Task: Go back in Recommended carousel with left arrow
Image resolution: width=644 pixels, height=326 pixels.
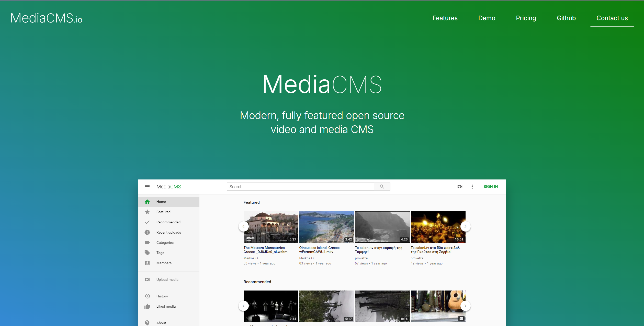Action: pos(244,306)
